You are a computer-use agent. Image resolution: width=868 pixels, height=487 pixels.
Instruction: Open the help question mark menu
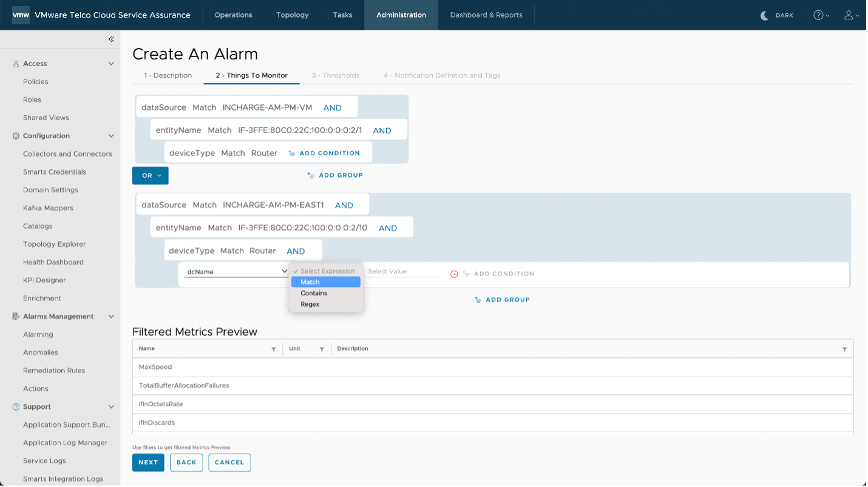tap(821, 15)
